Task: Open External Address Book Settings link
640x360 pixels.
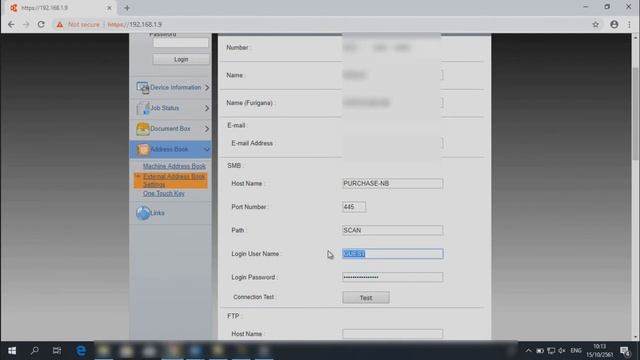Action: pos(174,180)
